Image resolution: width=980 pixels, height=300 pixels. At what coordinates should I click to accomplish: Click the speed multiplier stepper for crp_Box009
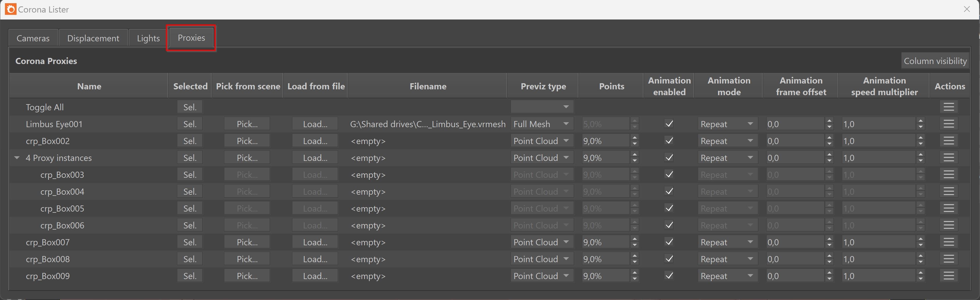(920, 276)
